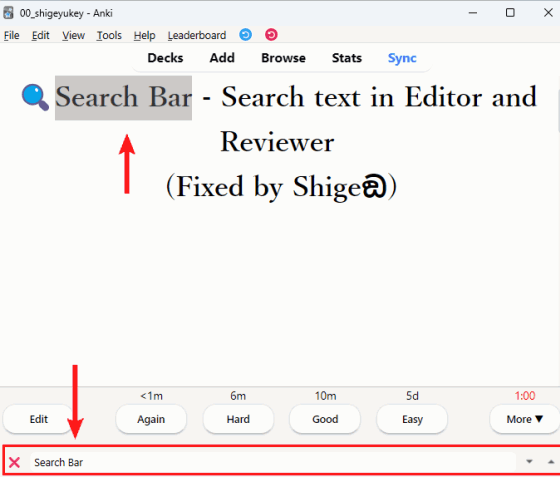Open the File menu
560x477 pixels.
11,35
